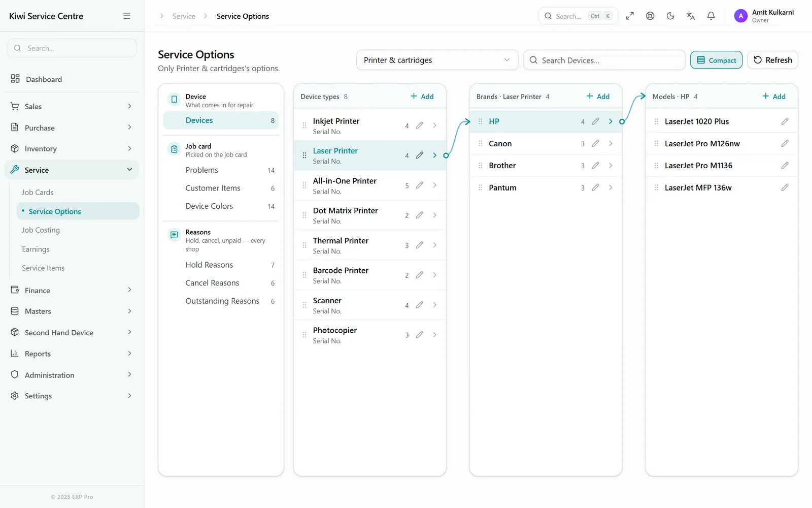Image resolution: width=812 pixels, height=508 pixels.
Task: Open Job Cards submenu item
Action: (x=38, y=193)
